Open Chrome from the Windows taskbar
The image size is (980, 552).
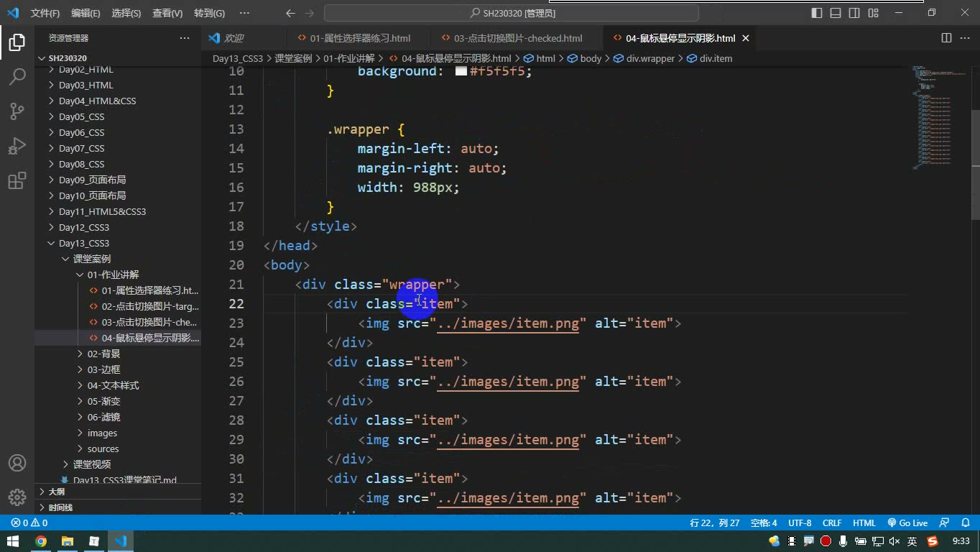point(41,541)
